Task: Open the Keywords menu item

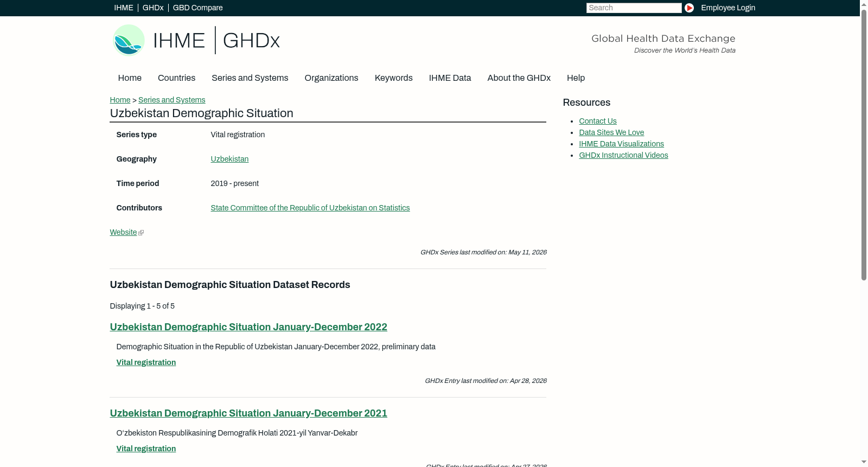Action: coord(394,78)
